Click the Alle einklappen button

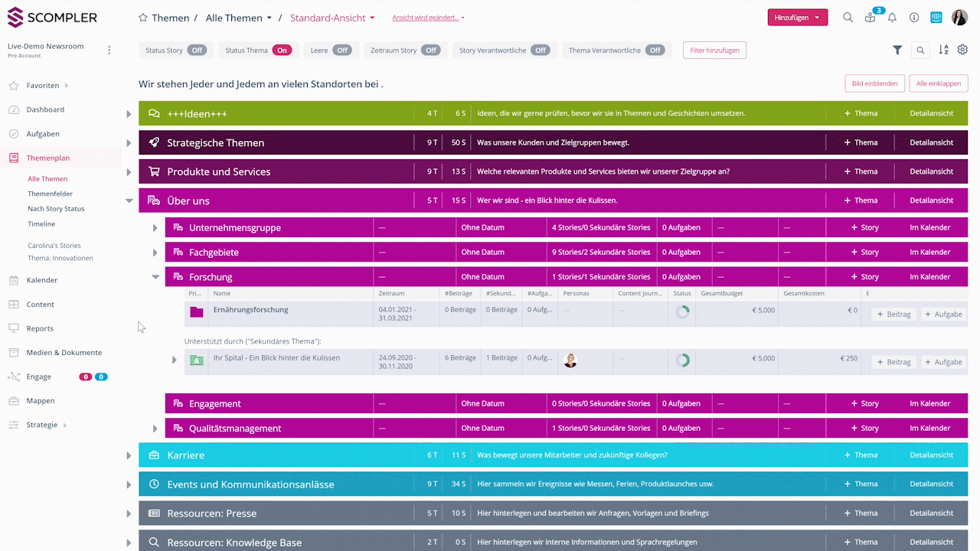(x=939, y=83)
